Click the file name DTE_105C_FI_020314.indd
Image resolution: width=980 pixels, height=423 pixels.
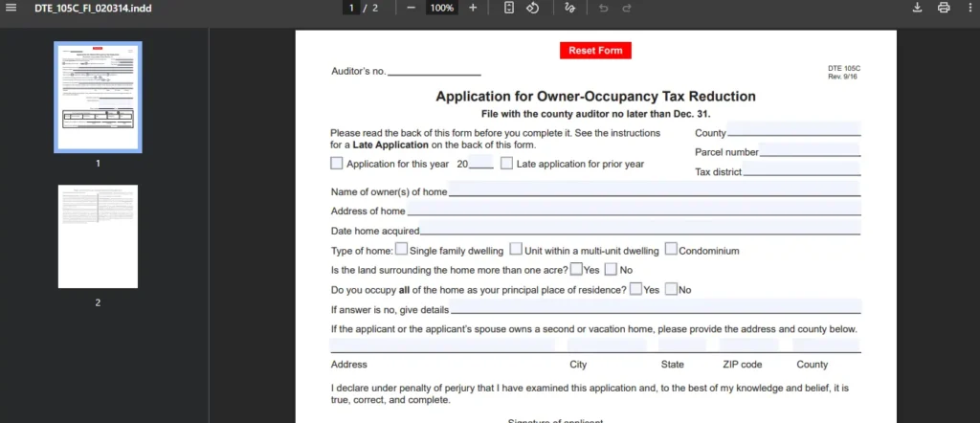93,8
